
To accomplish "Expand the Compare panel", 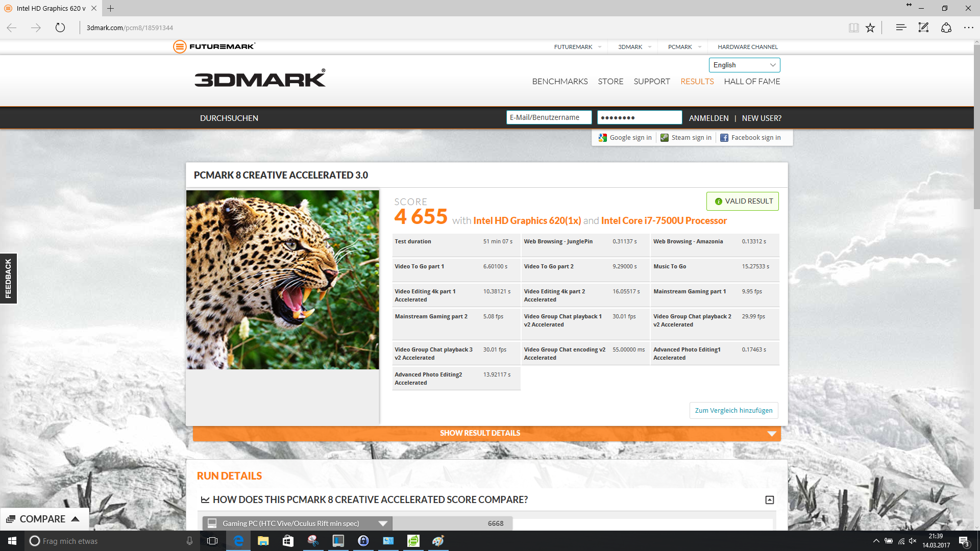I will [x=44, y=519].
